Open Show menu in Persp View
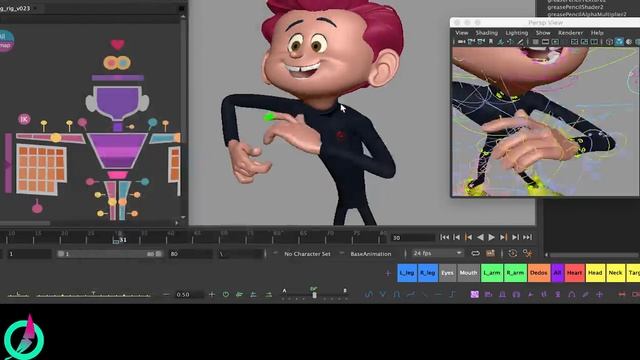The height and width of the screenshot is (360, 640). click(543, 33)
